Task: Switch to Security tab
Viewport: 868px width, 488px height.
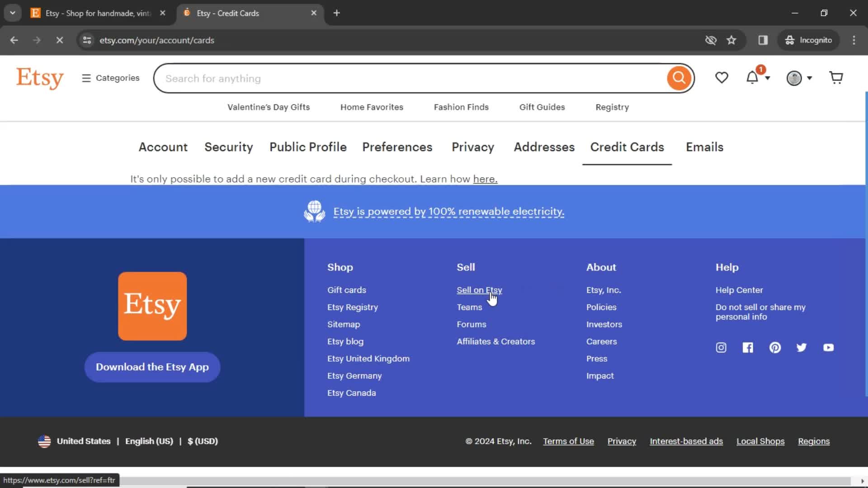Action: pos(229,147)
